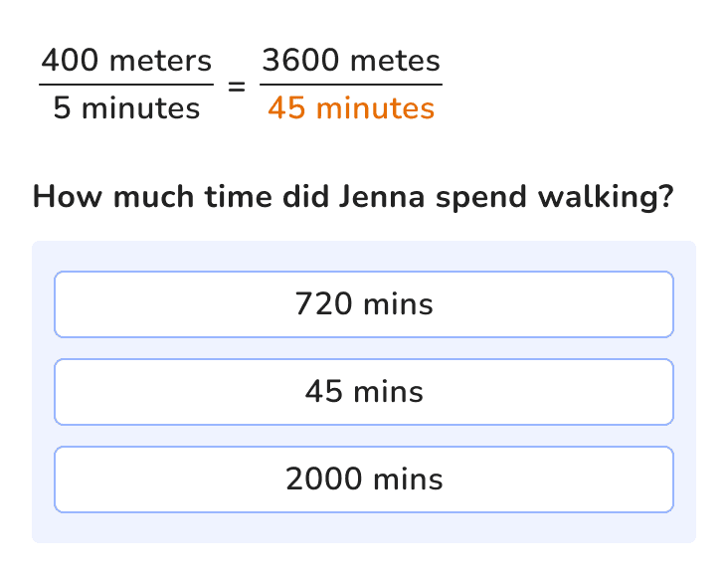Pick the "2000 mins" answer choice
Viewport: 728px width, 575px height.
[x=364, y=479]
